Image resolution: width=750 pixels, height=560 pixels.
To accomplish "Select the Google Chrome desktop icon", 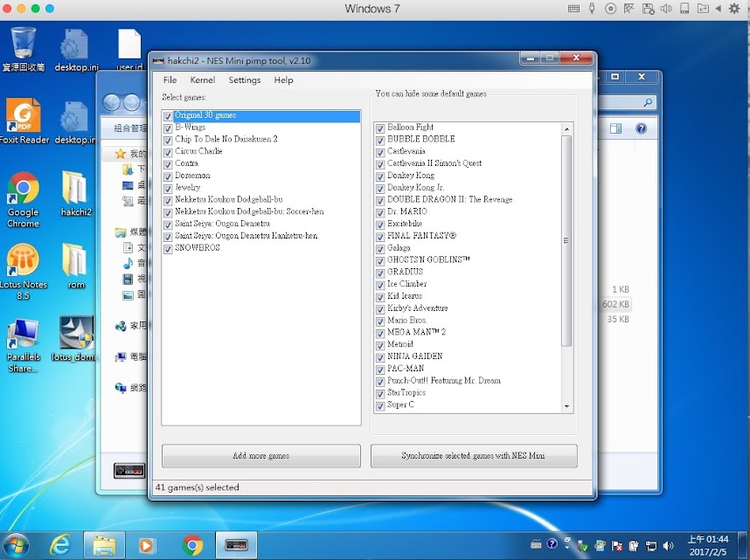I will 23,200.
